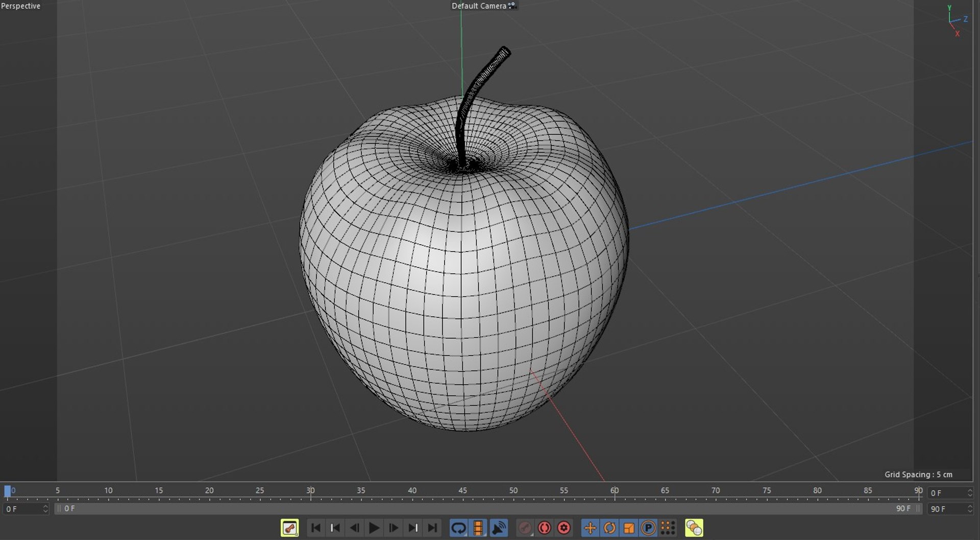Toggle sound during playback
The width and height of the screenshot is (980, 540).
pyautogui.click(x=498, y=528)
